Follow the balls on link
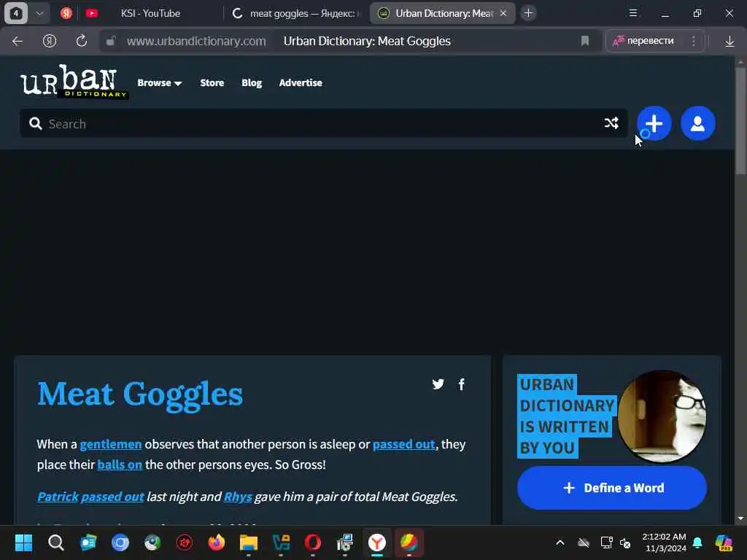747x560 pixels. click(x=120, y=464)
